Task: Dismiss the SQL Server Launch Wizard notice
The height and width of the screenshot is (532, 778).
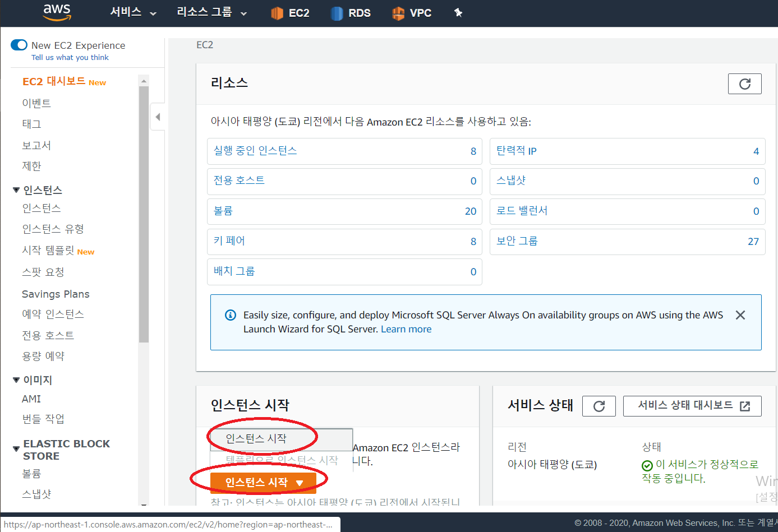Action: (740, 315)
